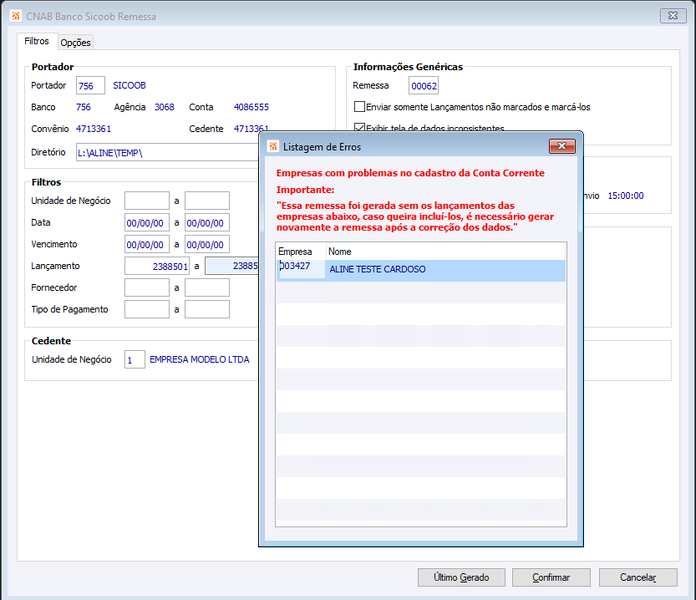The image size is (696, 600).
Task: Close the Listagem de Erros dialog
Action: tap(562, 146)
